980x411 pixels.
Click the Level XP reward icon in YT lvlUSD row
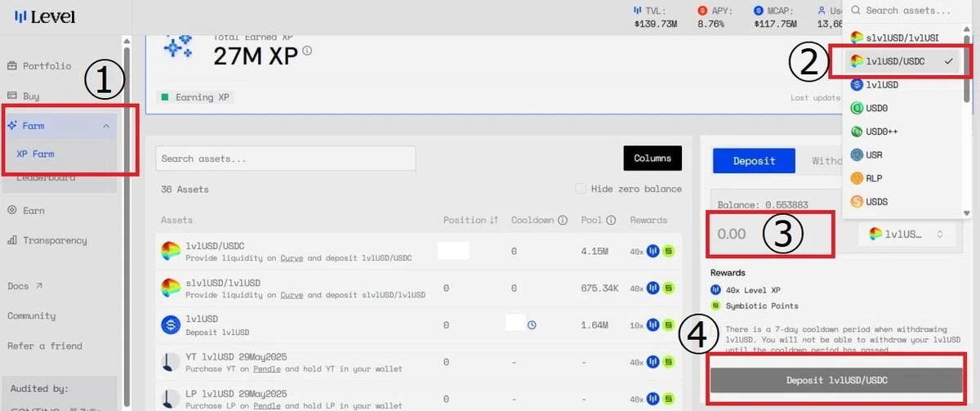pos(654,361)
